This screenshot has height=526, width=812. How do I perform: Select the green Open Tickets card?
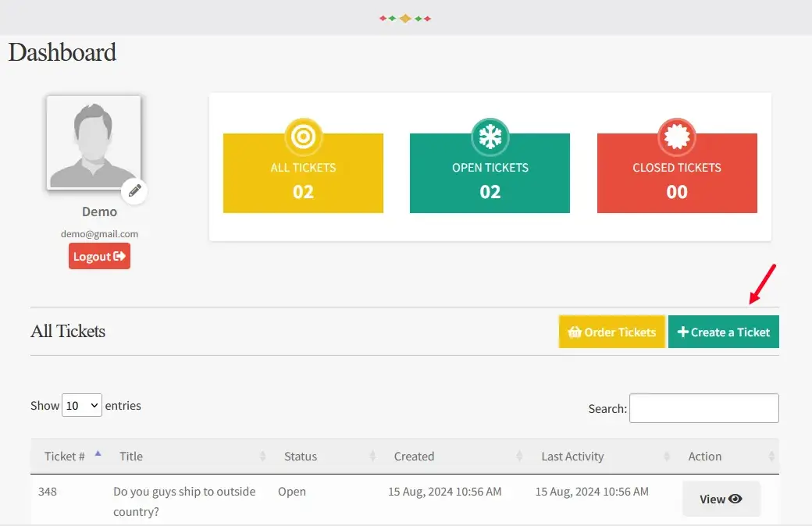490,173
